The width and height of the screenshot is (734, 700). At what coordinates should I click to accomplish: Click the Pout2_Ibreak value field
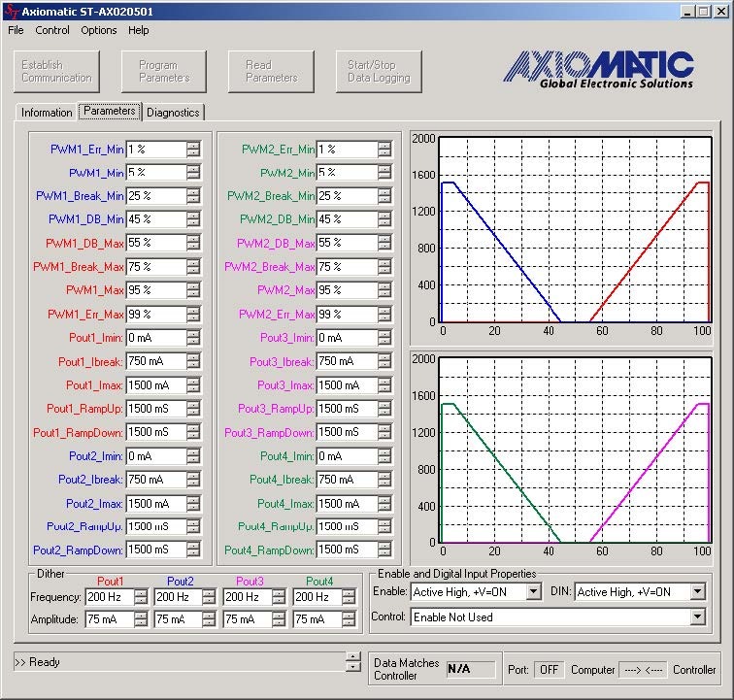pyautogui.click(x=155, y=480)
